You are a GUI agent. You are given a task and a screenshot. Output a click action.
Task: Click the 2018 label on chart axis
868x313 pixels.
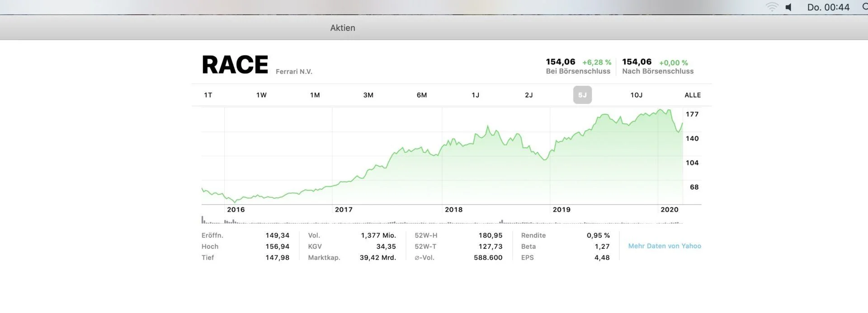(x=453, y=210)
